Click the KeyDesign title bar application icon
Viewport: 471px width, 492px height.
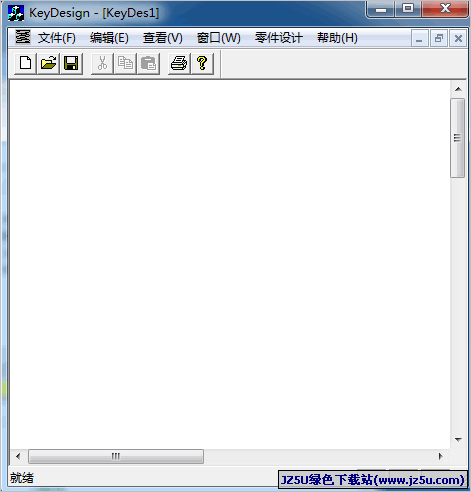tap(16, 13)
